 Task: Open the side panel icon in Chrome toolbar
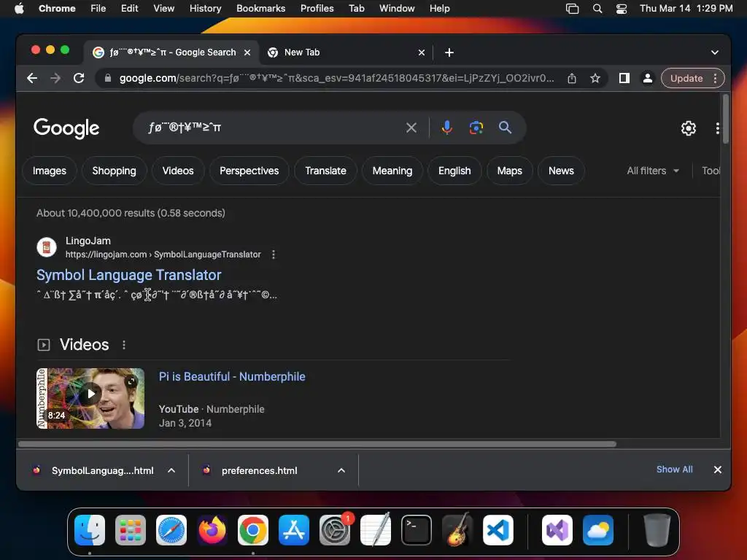(x=624, y=78)
